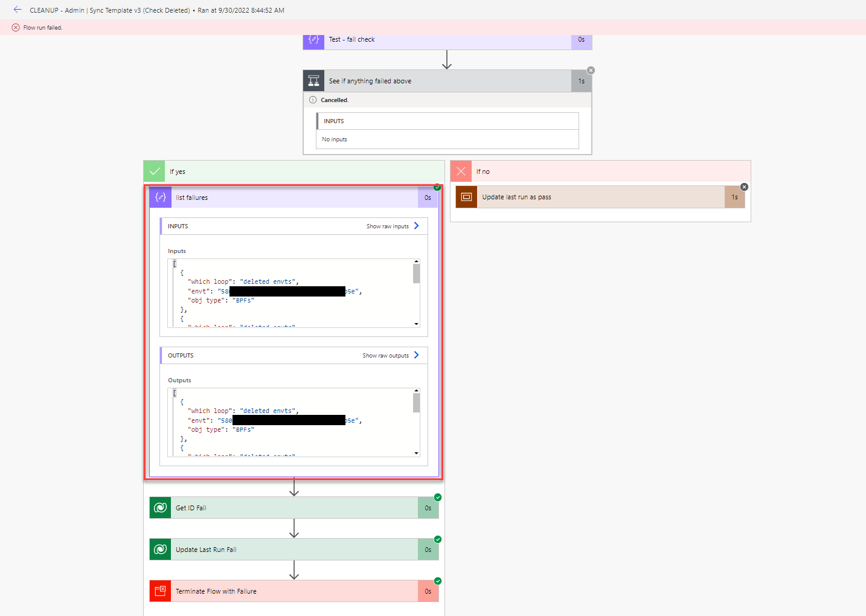Click the No inputs text
This screenshot has width=866, height=616.
tap(335, 140)
